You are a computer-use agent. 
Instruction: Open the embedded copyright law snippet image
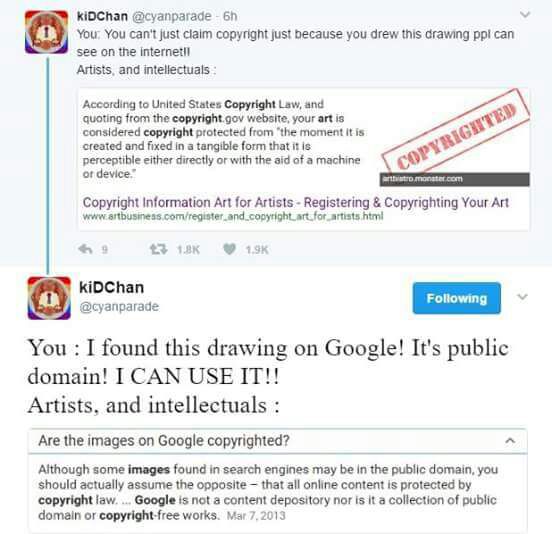[x=303, y=159]
